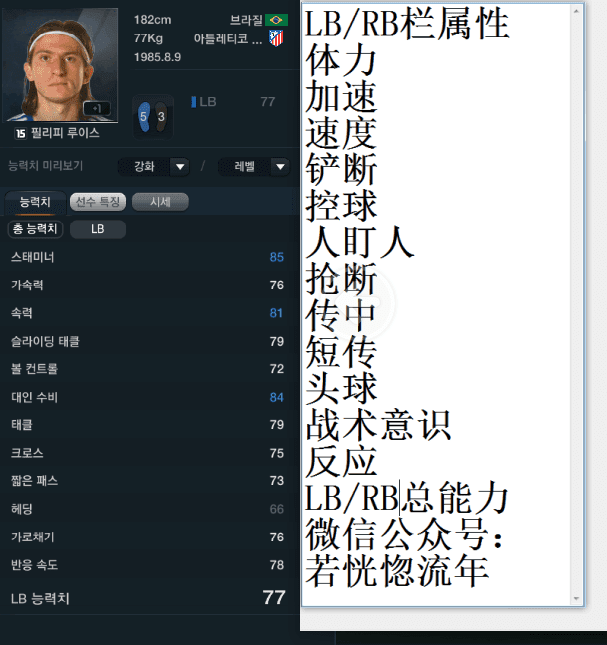This screenshot has height=645, width=607.
Task: Select the LB position filter button
Action: (x=98, y=229)
